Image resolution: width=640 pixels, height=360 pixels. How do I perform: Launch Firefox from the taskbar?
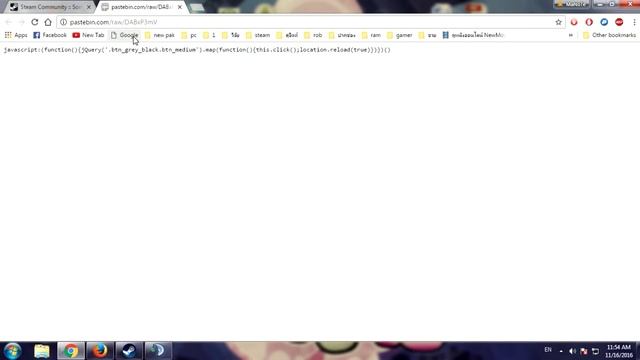(x=100, y=351)
